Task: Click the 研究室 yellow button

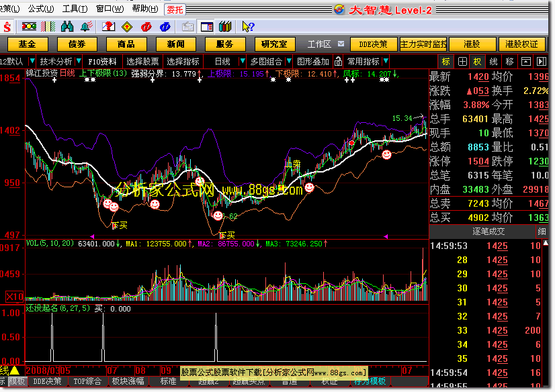Action: [x=274, y=44]
